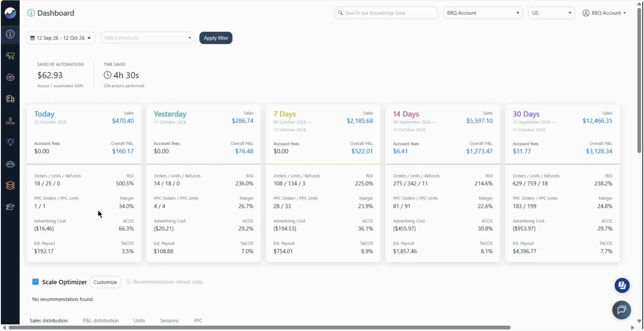Viewport: 644px width, 331px height.
Task: Switch to the P&L distribution tab
Action: pos(101,321)
